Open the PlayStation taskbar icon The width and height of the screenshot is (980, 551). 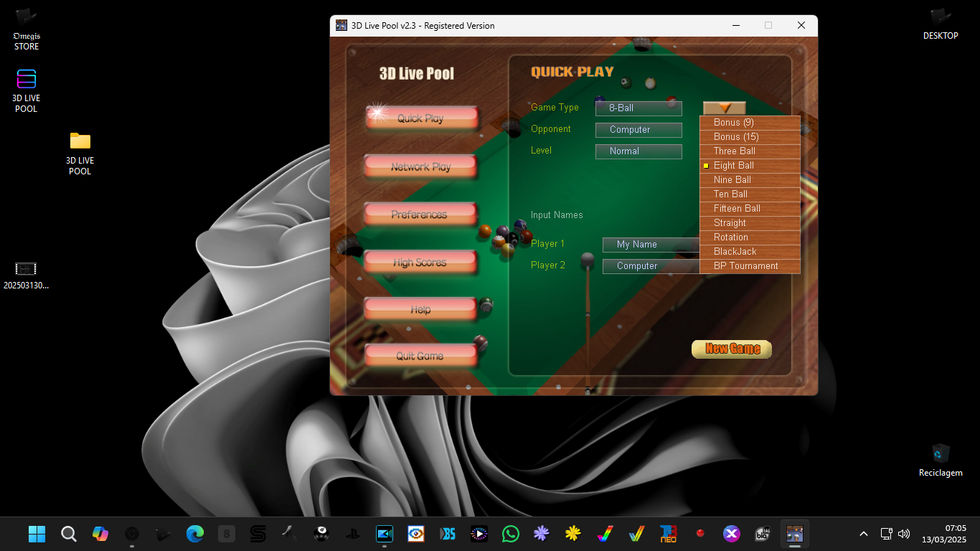coord(352,534)
